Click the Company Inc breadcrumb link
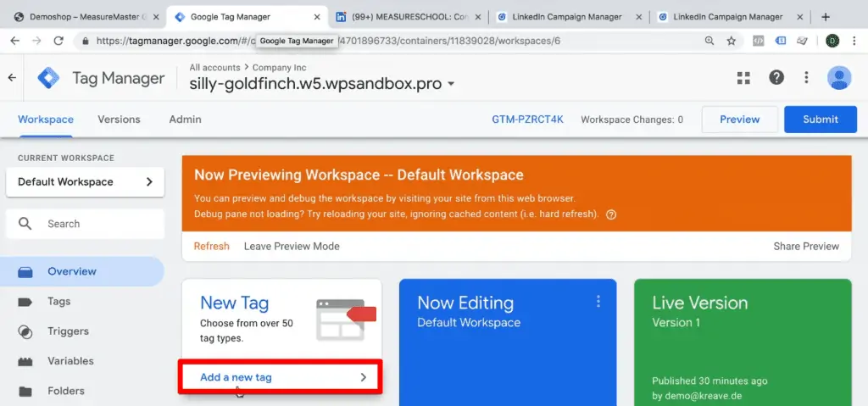 pos(279,68)
